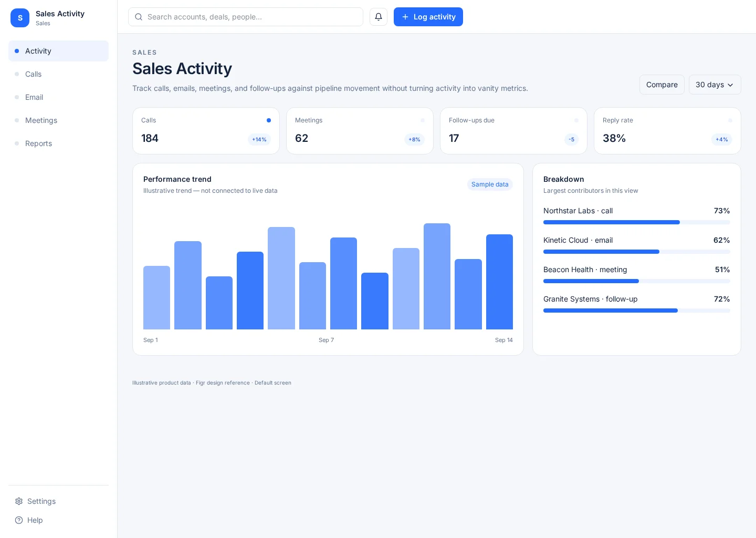This screenshot has height=538, width=756.
Task: Click the blue S app logo
Action: click(20, 18)
